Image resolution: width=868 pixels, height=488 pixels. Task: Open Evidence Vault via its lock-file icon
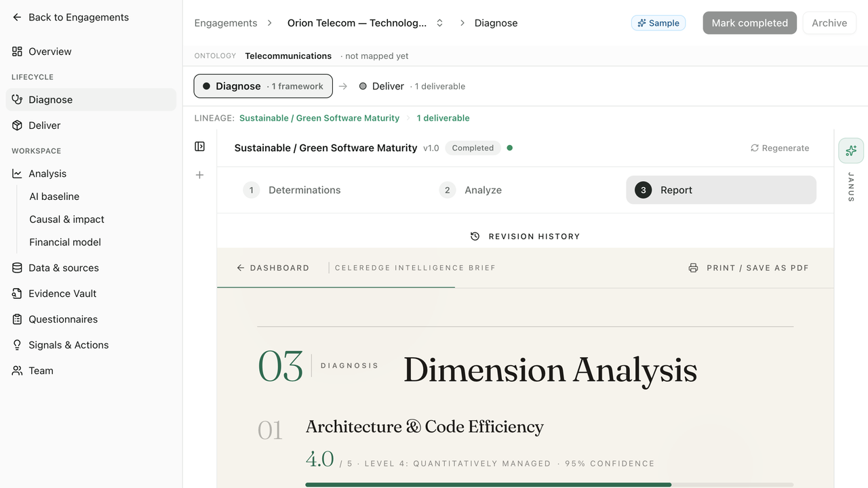pos(17,293)
